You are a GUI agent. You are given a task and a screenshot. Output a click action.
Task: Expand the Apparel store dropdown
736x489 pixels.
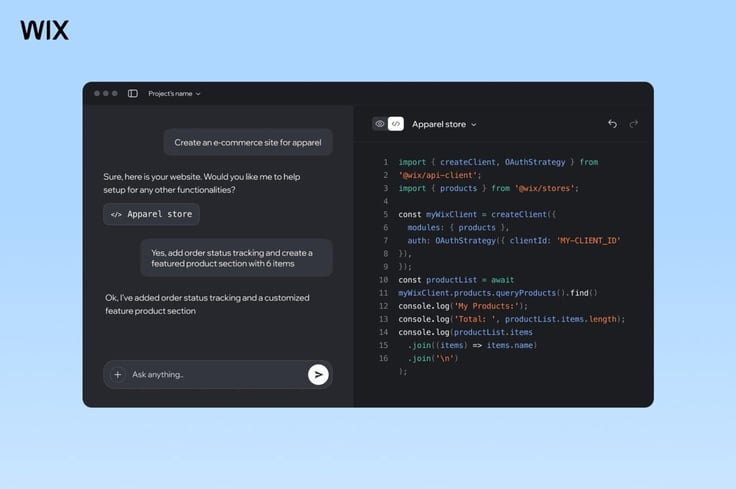[444, 124]
